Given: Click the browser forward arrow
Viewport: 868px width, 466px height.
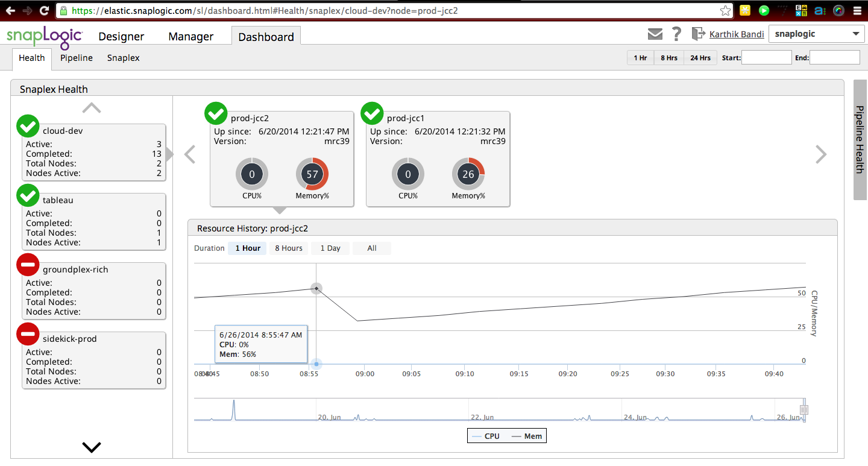Looking at the screenshot, I should (x=27, y=10).
